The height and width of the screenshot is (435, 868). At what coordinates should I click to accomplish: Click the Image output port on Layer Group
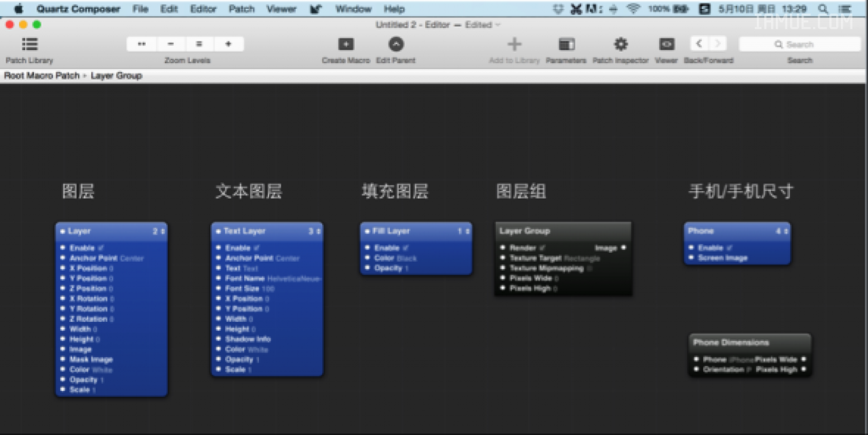[623, 248]
